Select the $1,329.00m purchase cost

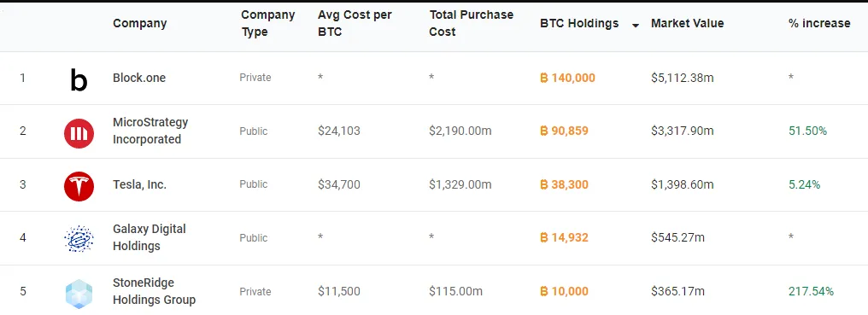(x=460, y=184)
